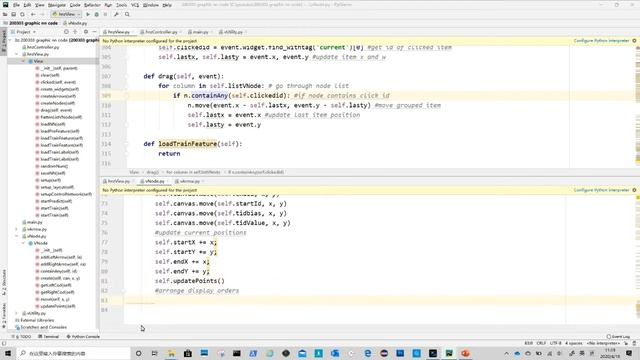Open Cortana circle icon on taskbar
The height and width of the screenshot is (360, 640).
pos(138,353)
